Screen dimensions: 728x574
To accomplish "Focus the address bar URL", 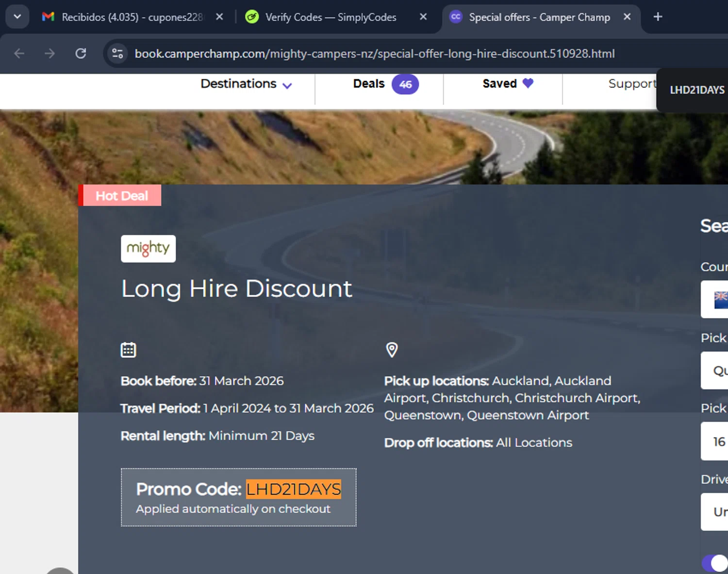I will point(375,53).
